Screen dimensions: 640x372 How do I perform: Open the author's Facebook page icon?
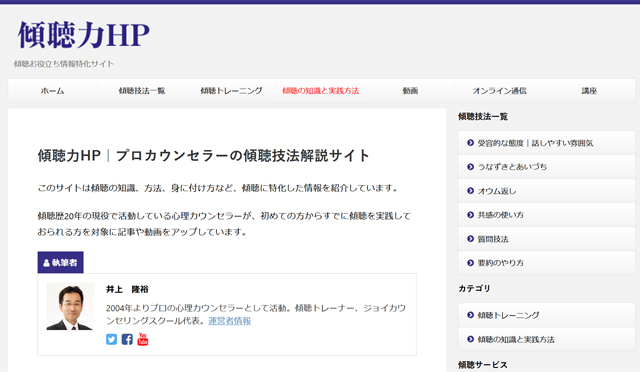click(127, 339)
